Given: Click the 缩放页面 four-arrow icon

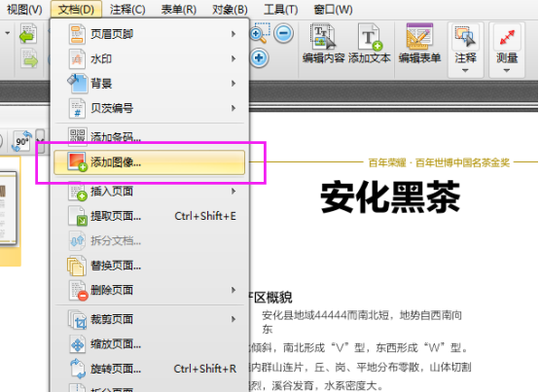Looking at the screenshot, I should 77,344.
